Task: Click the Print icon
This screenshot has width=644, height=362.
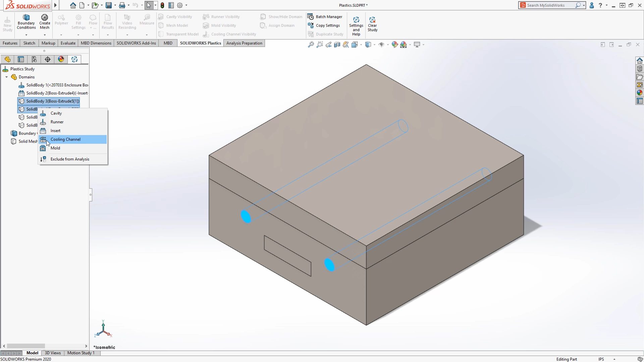Action: tap(122, 5)
